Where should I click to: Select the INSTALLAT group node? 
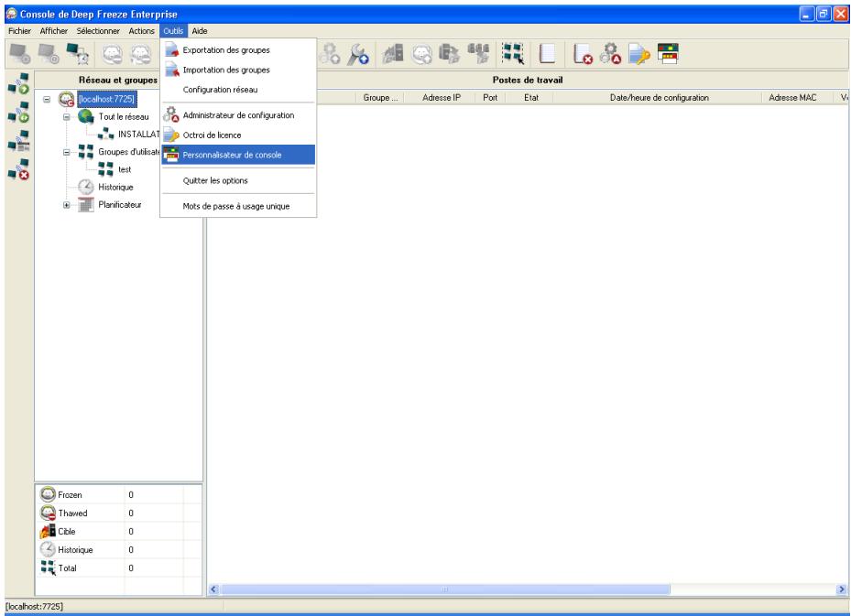click(139, 134)
